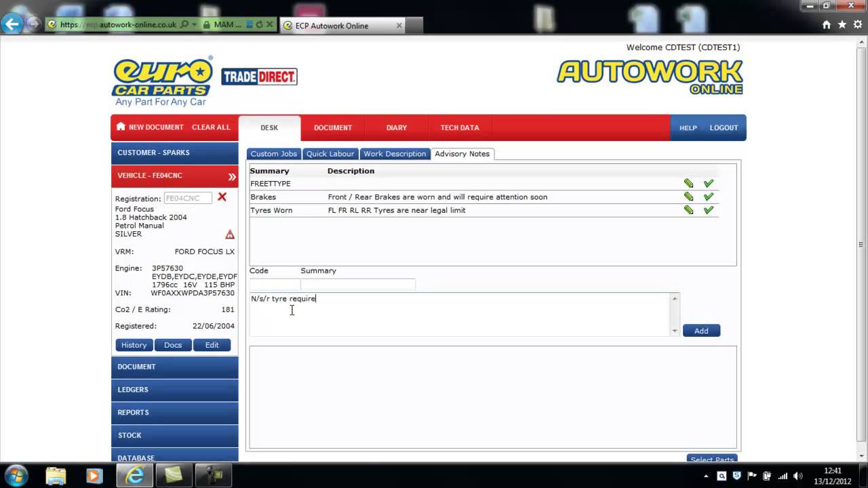The width and height of the screenshot is (868, 488).
Task: Click the Registration field FE04CNC
Action: (188, 198)
